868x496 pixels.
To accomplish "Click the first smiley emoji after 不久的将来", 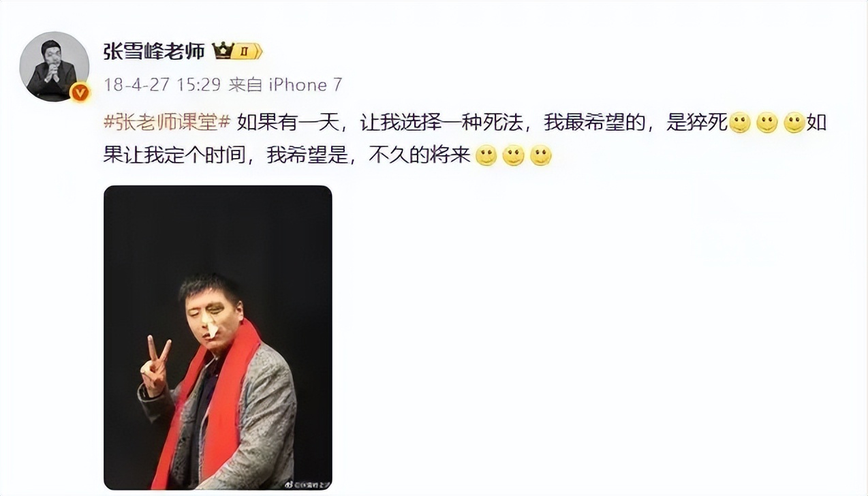I will pyautogui.click(x=486, y=156).
